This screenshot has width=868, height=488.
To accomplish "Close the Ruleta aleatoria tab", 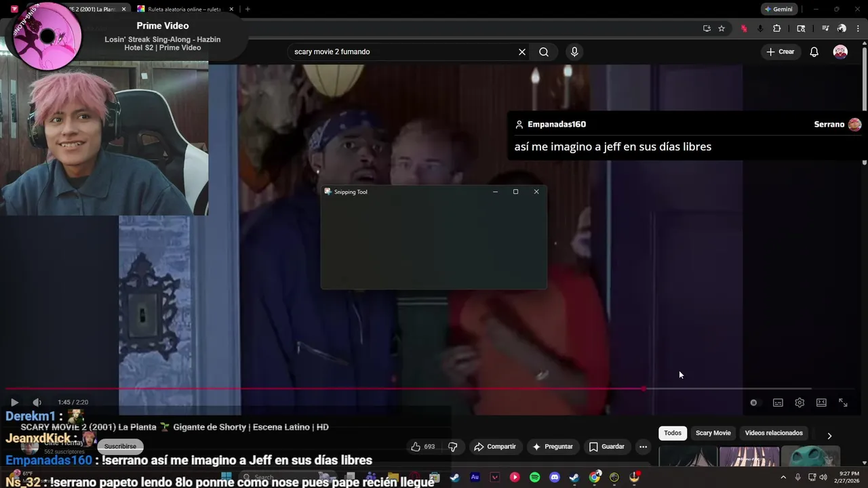I will pos(231,9).
